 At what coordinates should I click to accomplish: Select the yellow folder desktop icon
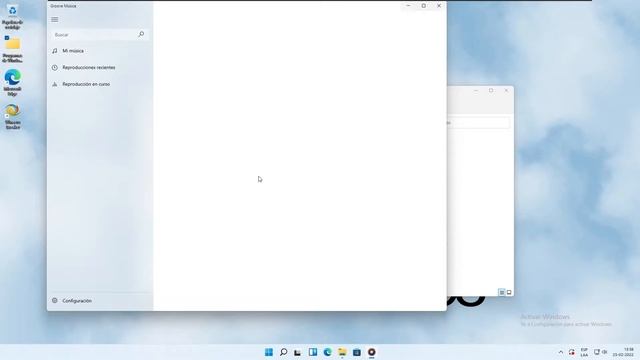tap(12, 49)
